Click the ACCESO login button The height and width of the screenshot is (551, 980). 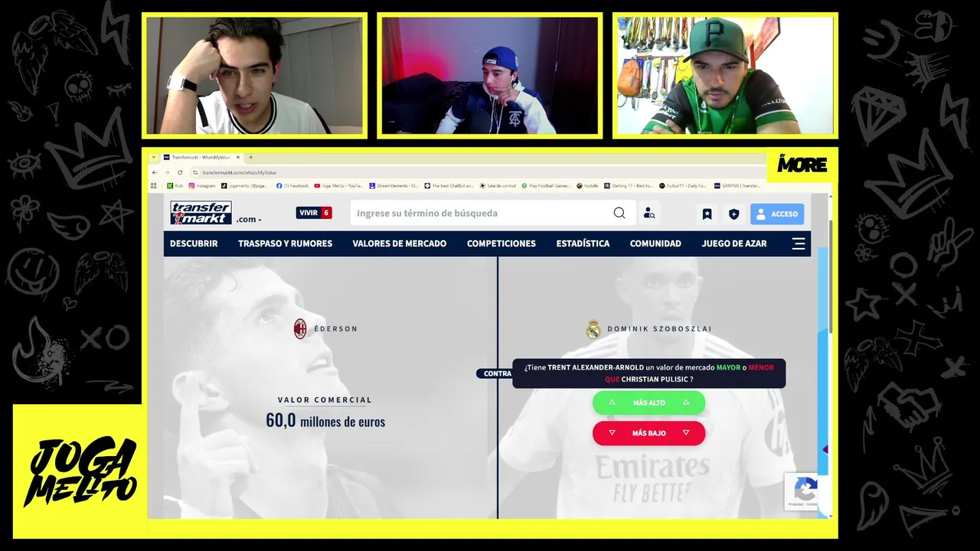click(777, 214)
